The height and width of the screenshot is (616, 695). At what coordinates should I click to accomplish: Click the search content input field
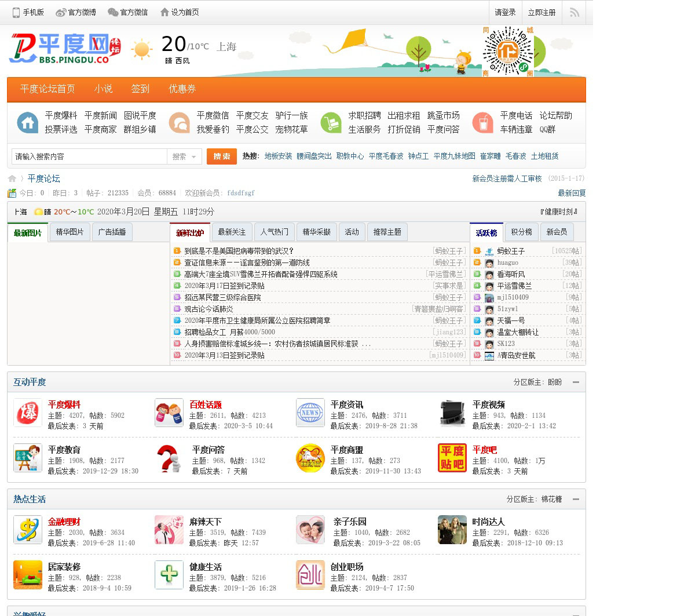[90, 156]
